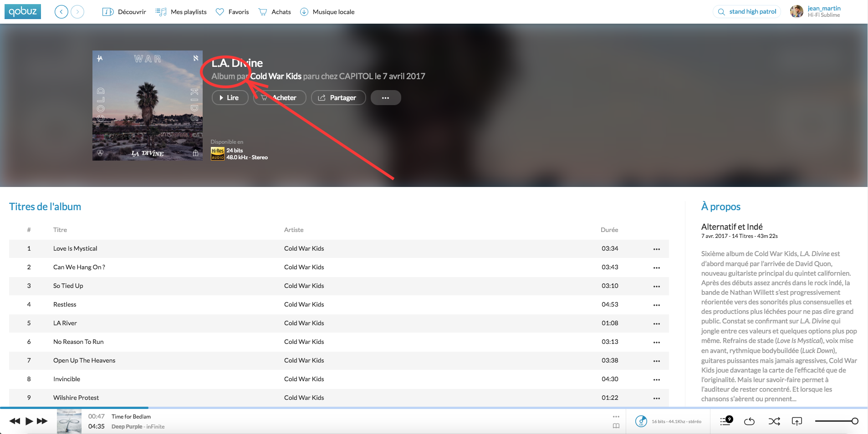Toggle repeat mode
Screen dimensions: 868x434
pos(749,421)
